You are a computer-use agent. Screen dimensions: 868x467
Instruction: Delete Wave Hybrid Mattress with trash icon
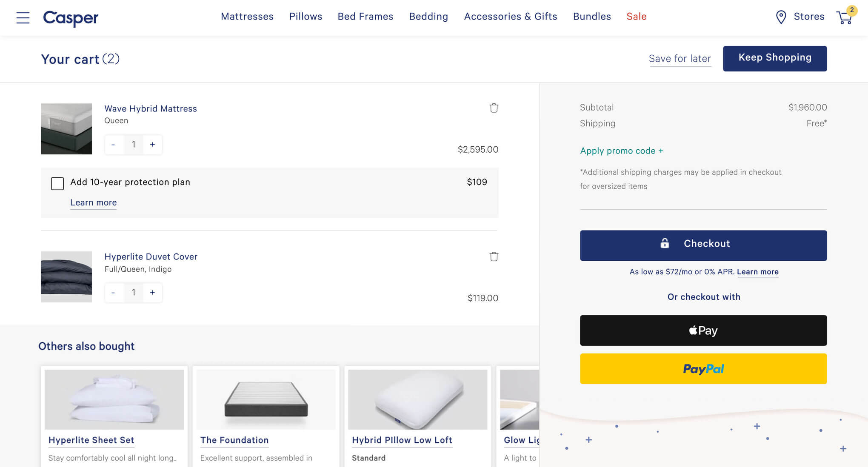[494, 108]
